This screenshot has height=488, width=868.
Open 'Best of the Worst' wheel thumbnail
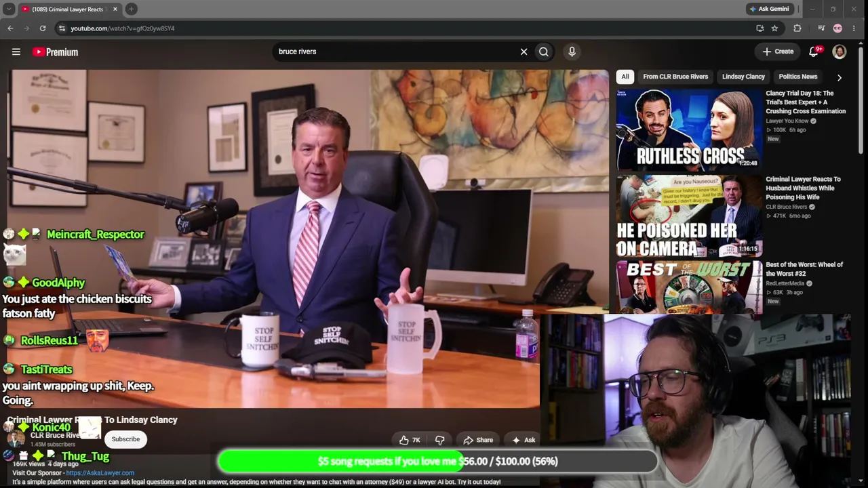(689, 288)
